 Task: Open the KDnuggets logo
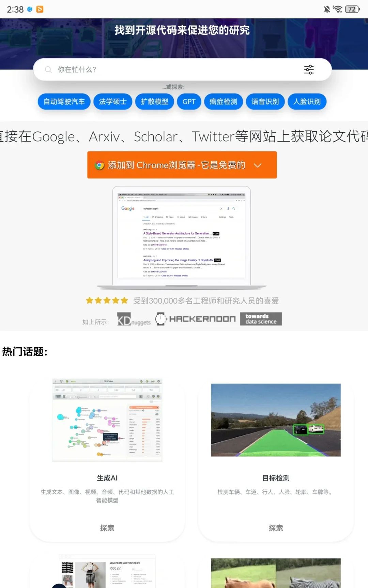tap(134, 319)
